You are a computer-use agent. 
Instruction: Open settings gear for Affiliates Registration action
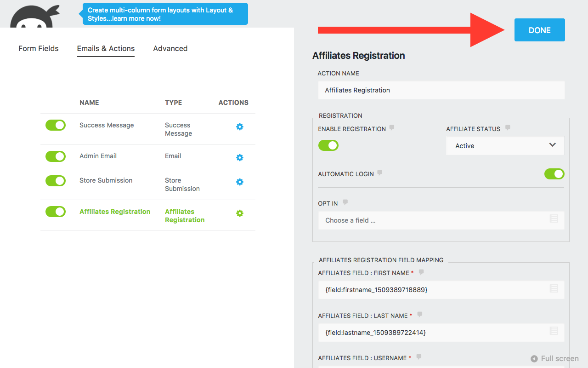[x=240, y=213]
